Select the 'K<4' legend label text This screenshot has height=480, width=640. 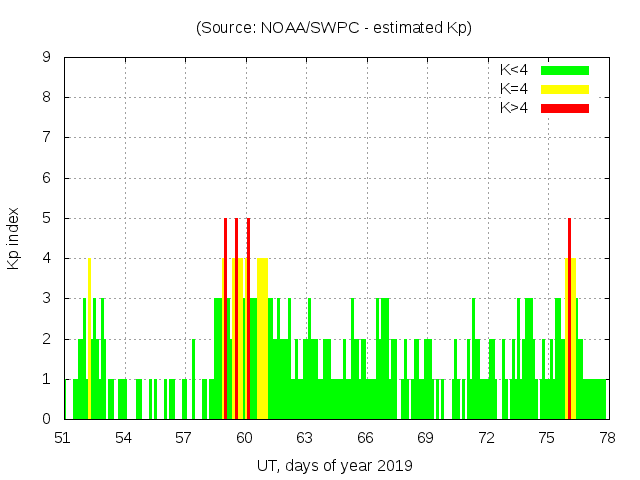point(515,70)
